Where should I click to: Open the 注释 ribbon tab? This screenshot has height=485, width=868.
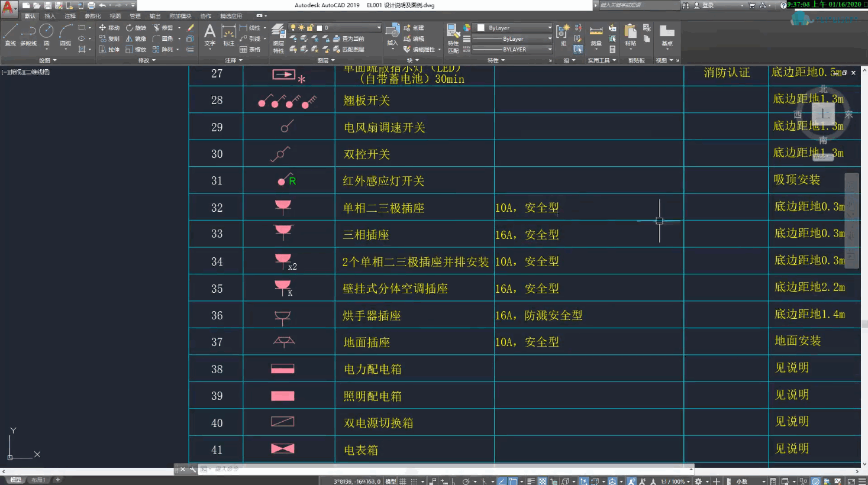(70, 16)
